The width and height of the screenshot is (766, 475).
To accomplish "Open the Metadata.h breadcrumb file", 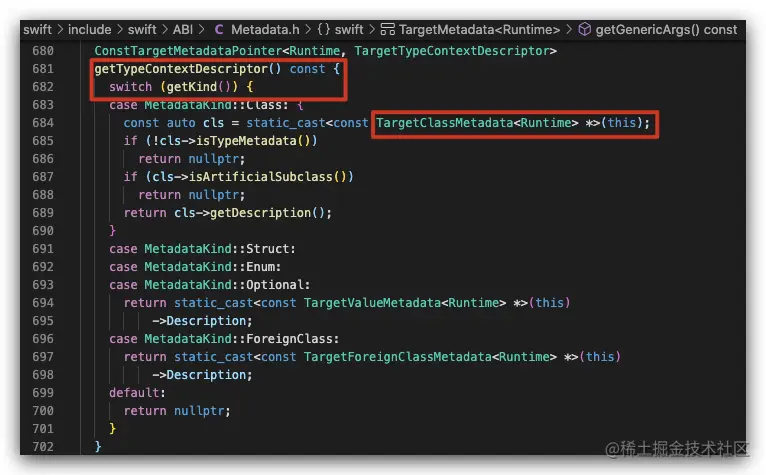I will tap(265, 30).
